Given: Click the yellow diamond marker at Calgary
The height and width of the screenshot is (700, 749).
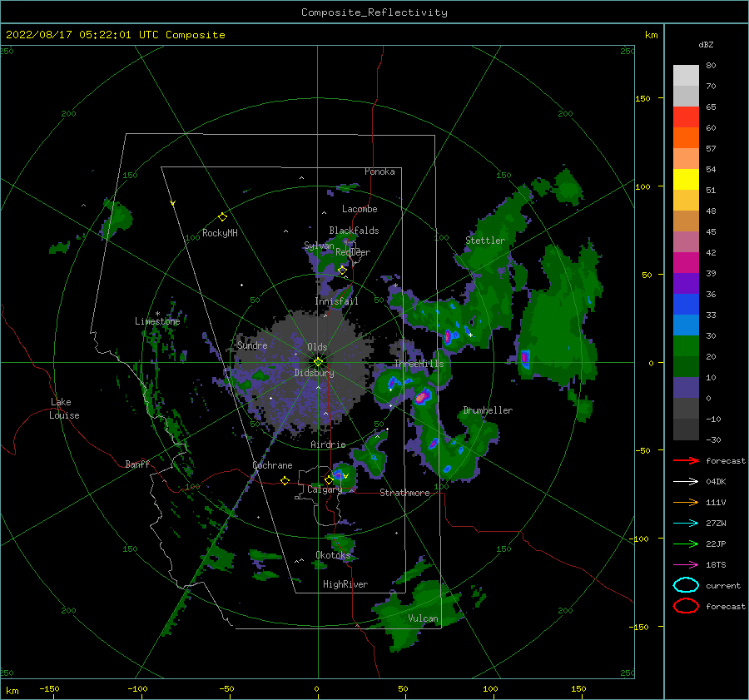Looking at the screenshot, I should [329, 479].
